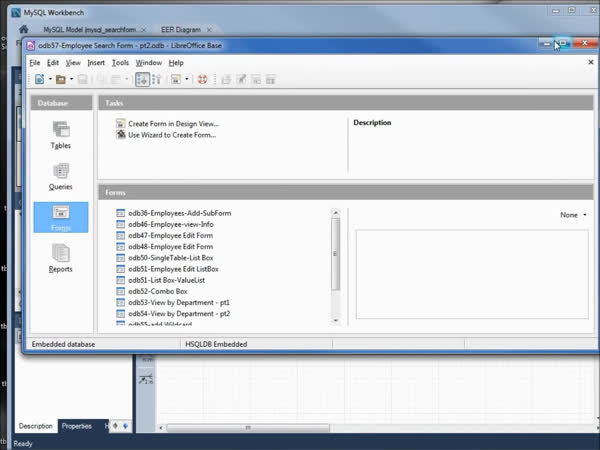The height and width of the screenshot is (450, 600).
Task: Open the Tables section in the Database pane
Action: [x=60, y=135]
